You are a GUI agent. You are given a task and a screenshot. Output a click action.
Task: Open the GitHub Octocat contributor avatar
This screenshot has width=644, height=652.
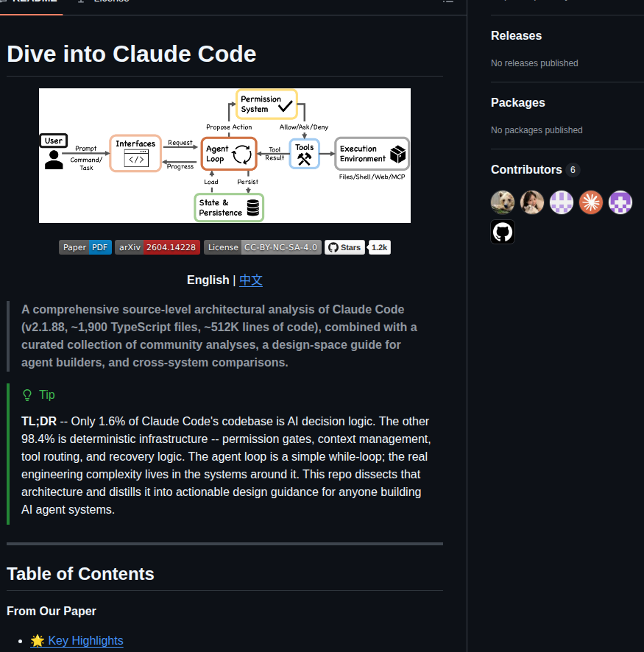(503, 232)
